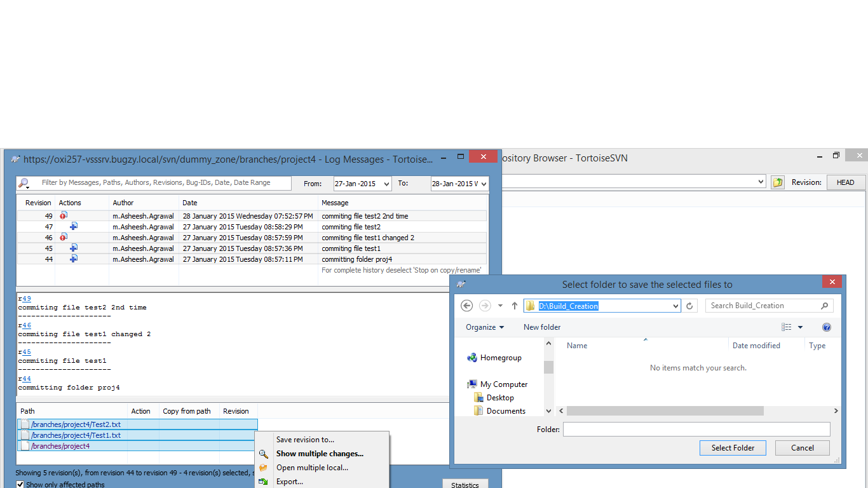The width and height of the screenshot is (868, 488).
Task: Sort log by the Author column header
Action: 144,203
